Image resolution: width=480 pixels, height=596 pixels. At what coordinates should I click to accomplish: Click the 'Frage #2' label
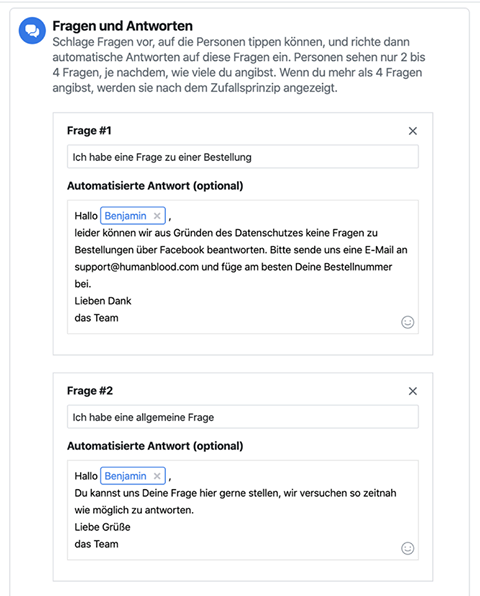90,391
